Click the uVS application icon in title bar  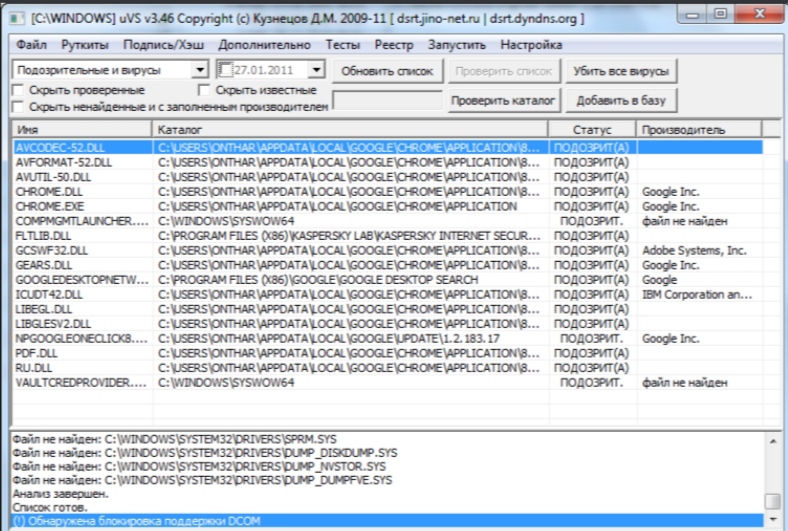click(17, 18)
